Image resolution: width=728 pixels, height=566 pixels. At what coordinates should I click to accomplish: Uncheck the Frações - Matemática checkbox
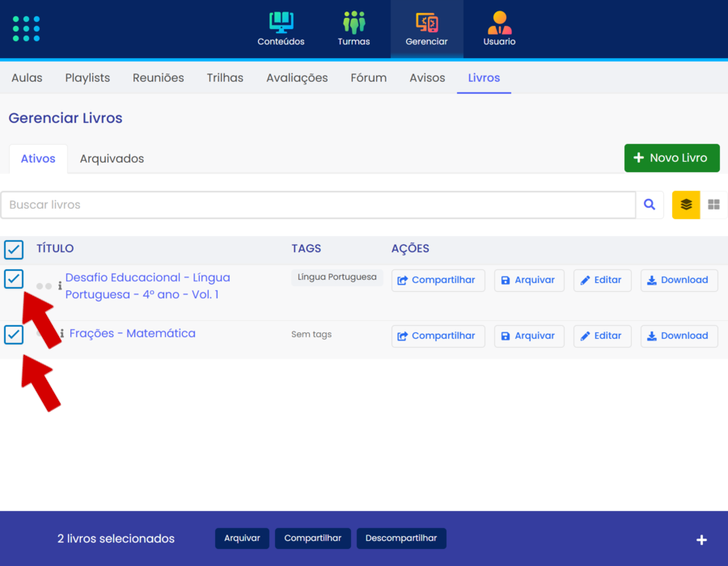pyautogui.click(x=14, y=334)
